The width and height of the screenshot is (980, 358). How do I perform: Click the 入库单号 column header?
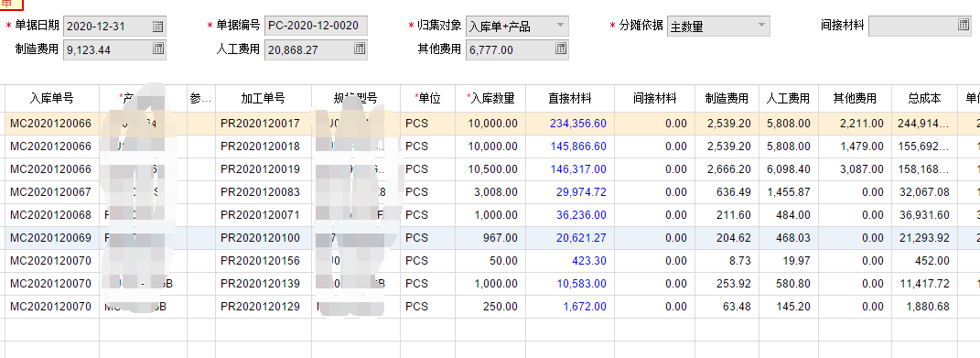click(52, 98)
